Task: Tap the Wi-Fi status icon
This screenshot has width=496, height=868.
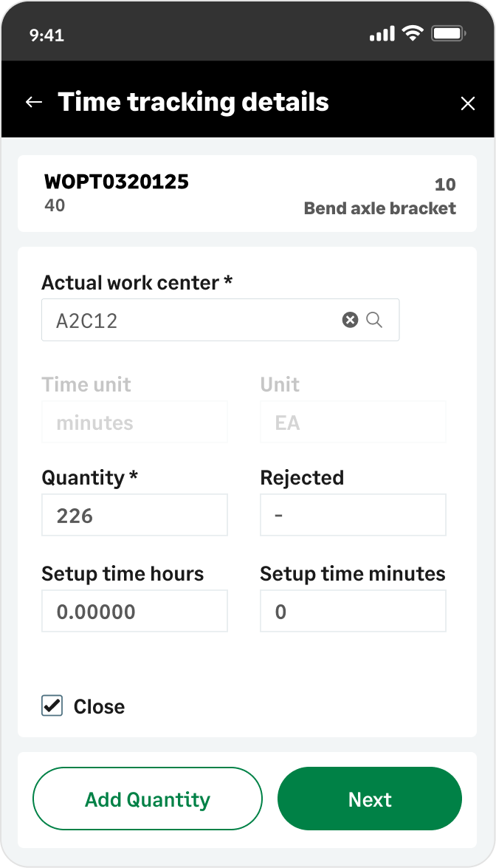Action: tap(412, 33)
